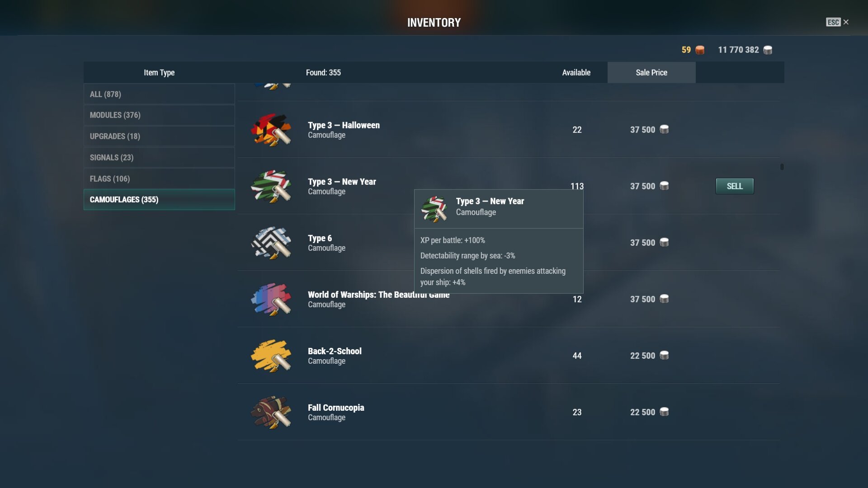Click the Fall Cornucopia camouflage icon

pyautogui.click(x=271, y=412)
